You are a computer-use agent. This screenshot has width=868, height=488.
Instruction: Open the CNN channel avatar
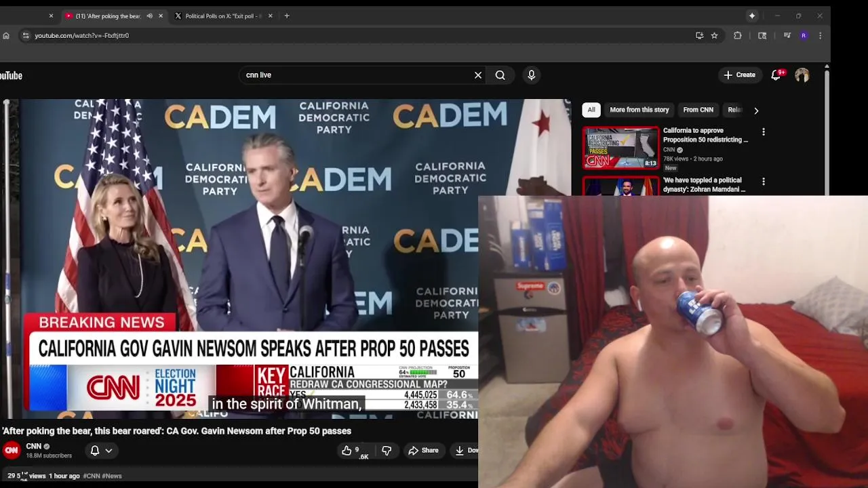click(12, 450)
